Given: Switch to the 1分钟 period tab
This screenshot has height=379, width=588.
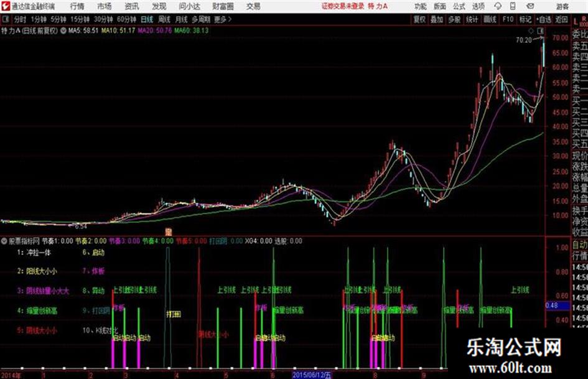Looking at the screenshot, I should point(39,19).
